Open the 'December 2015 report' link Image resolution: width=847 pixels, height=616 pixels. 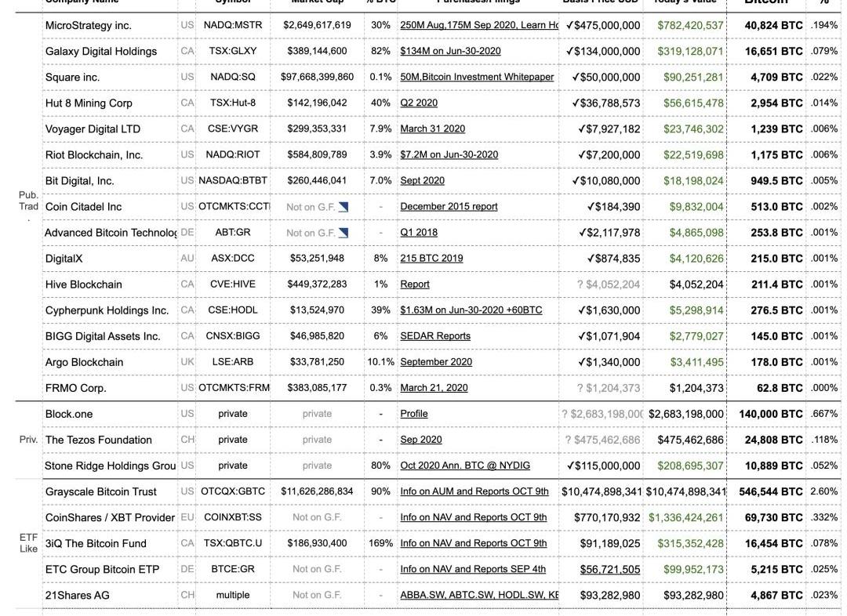449,207
